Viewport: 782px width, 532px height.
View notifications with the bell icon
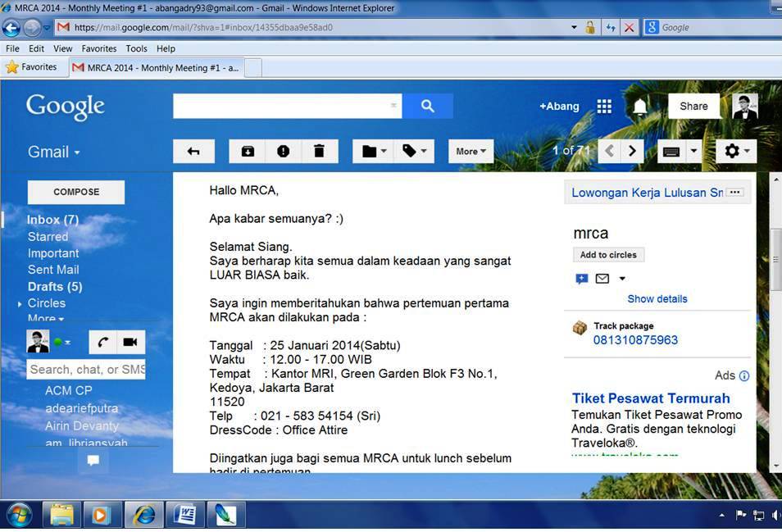[x=640, y=107]
